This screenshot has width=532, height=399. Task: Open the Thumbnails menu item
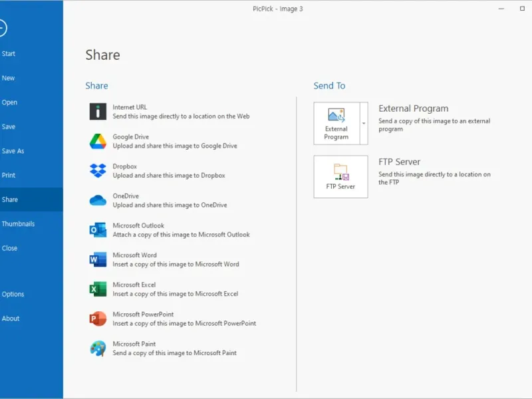pos(18,224)
